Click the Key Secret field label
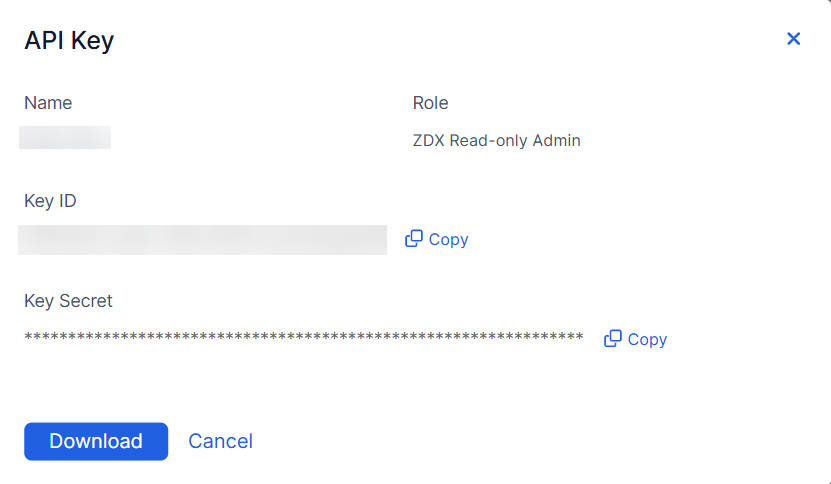 tap(68, 301)
